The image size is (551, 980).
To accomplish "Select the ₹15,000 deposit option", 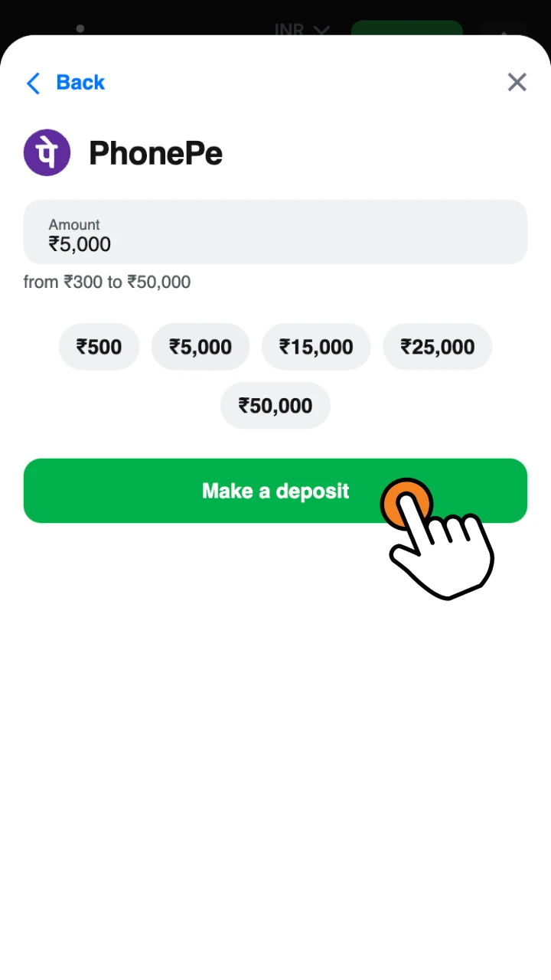I will 316,347.
